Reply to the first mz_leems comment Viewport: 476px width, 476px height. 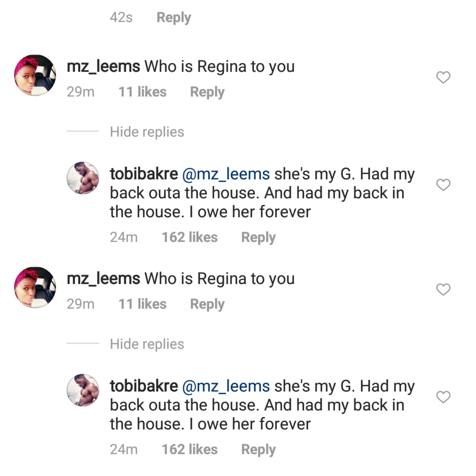click(207, 92)
